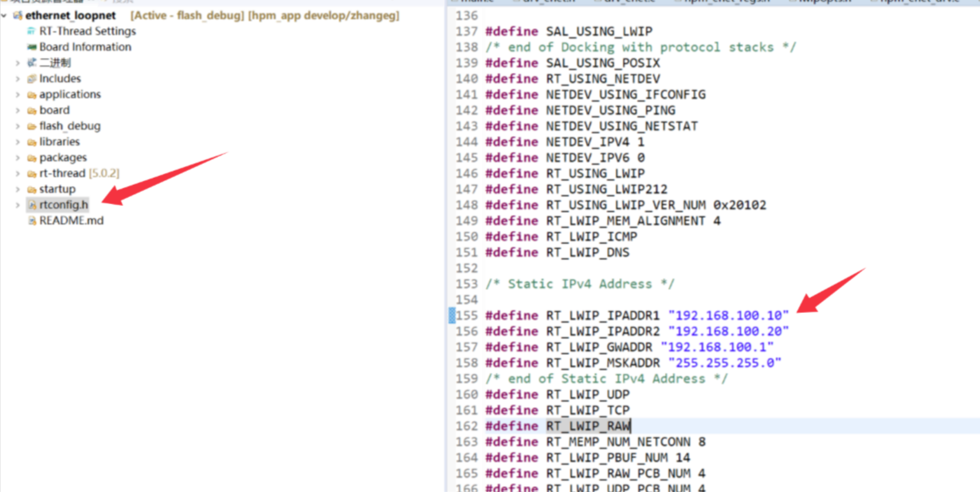The height and width of the screenshot is (492, 980).
Task: Click the libraries folder icon
Action: point(32,142)
